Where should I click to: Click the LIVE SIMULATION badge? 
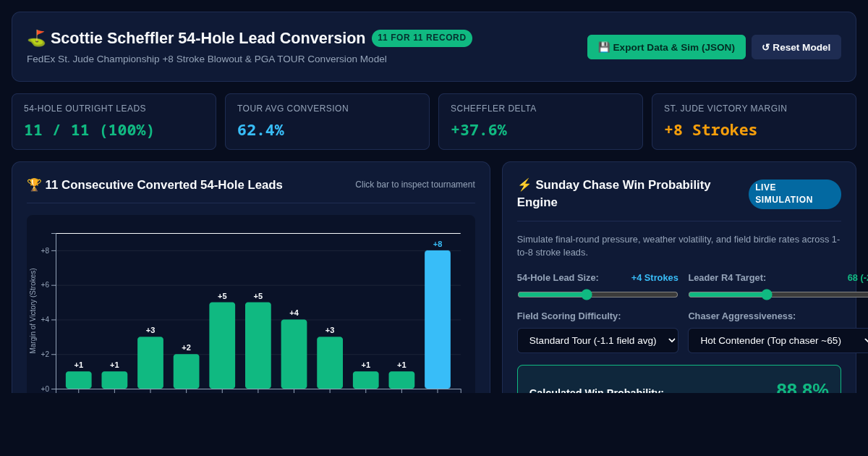(795, 194)
